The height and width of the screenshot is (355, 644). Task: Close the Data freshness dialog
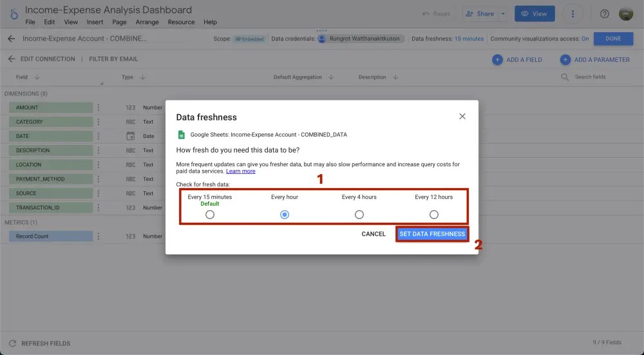pos(462,117)
